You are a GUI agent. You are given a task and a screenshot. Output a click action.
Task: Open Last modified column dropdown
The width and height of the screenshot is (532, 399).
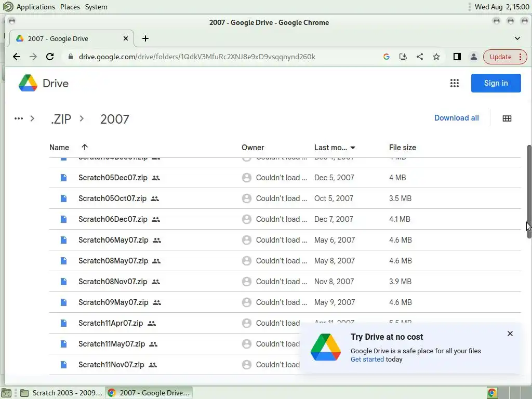353,148
